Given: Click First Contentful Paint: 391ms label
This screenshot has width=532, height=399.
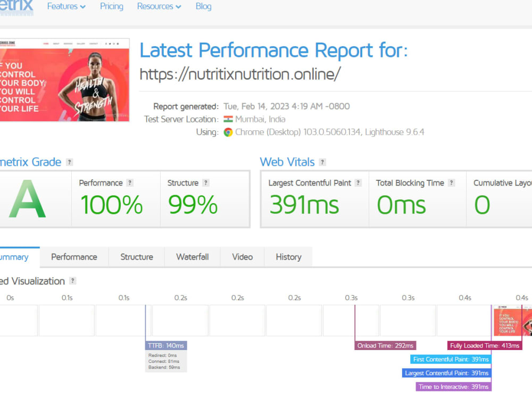Looking at the screenshot, I should click(x=451, y=359).
